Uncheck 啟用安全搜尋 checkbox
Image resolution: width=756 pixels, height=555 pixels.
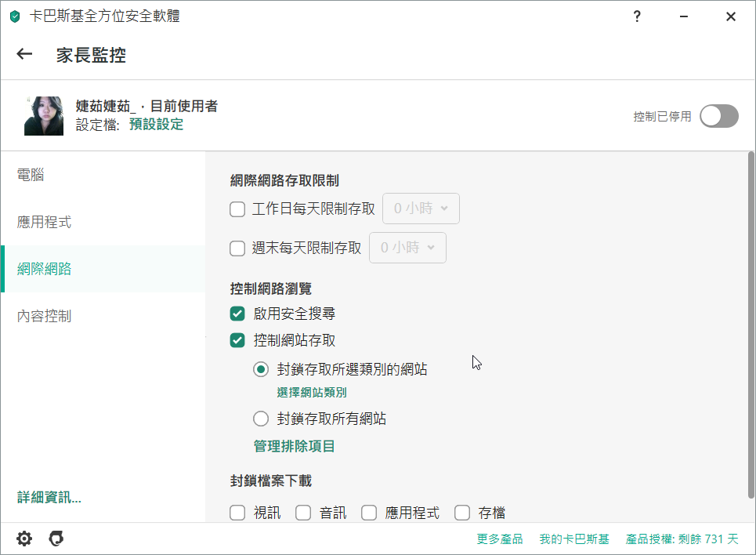click(237, 314)
